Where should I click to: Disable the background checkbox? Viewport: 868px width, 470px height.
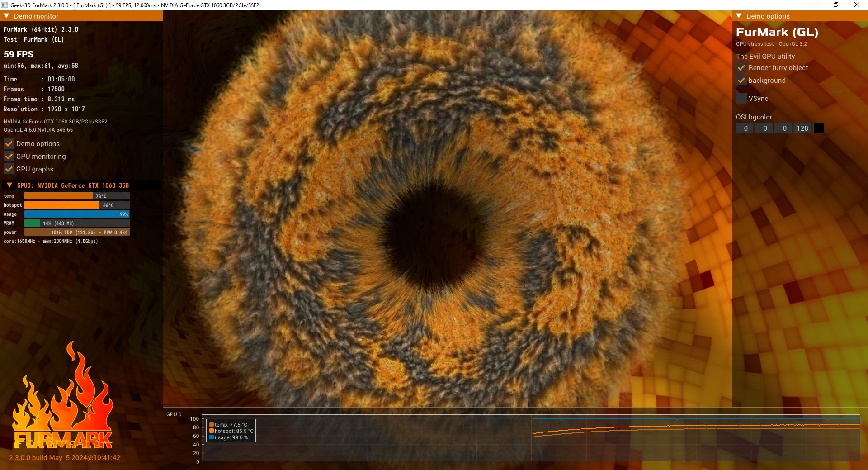[741, 81]
